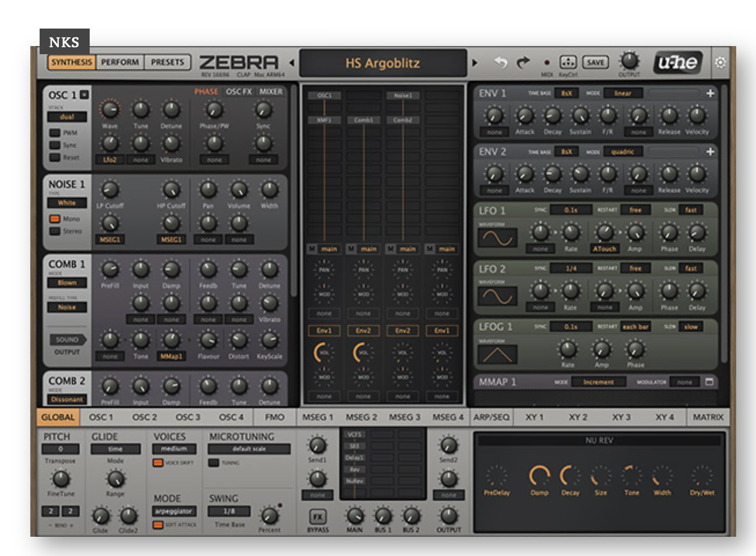Select the Delay1 effect slot
The image size is (756, 556).
pyautogui.click(x=355, y=458)
